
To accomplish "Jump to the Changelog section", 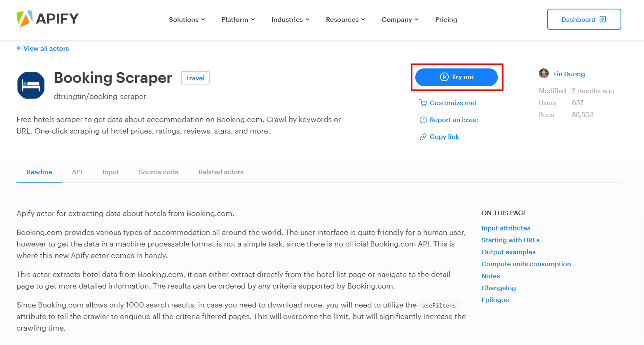I will pyautogui.click(x=499, y=288).
